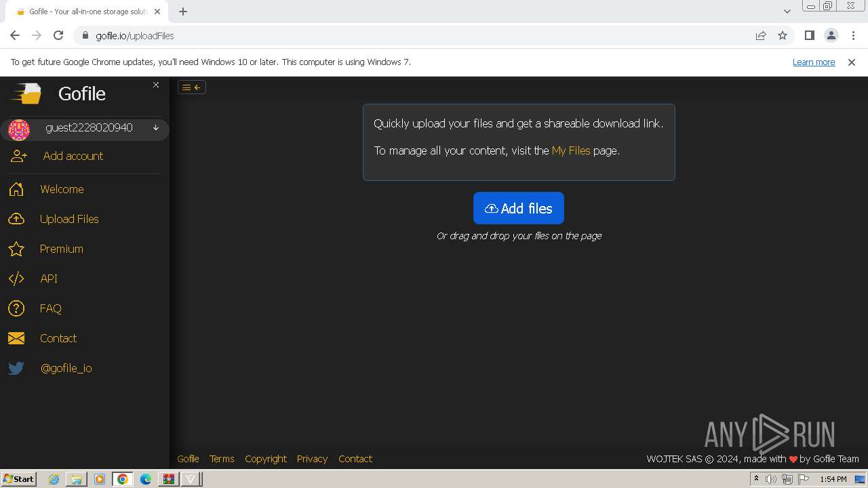Click the API code brackets icon
The image size is (868, 488).
16,279
